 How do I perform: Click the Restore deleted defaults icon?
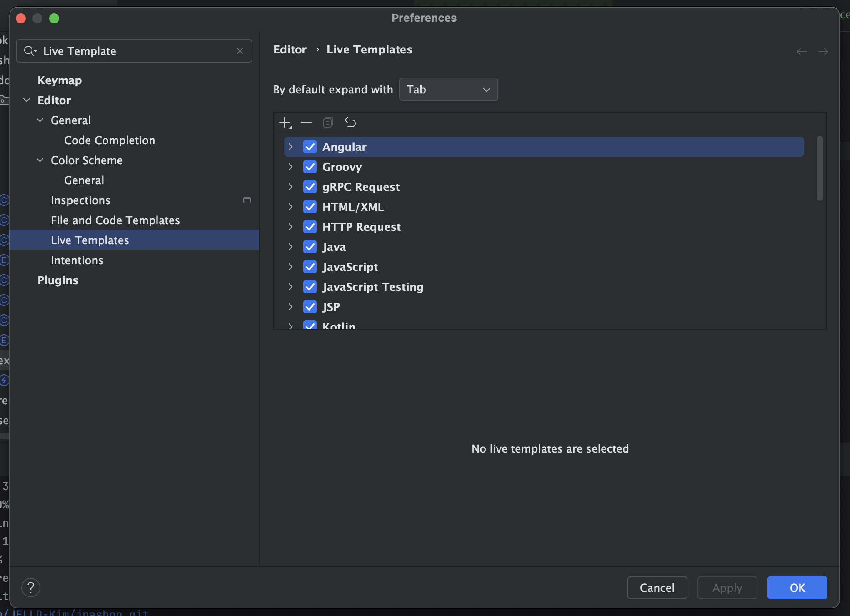coord(350,123)
